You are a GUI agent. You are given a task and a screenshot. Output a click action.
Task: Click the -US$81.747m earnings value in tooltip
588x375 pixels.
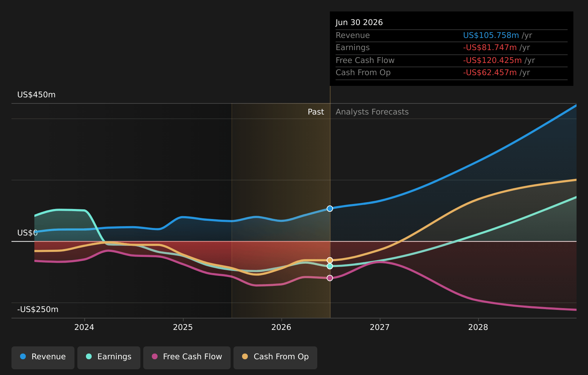[490, 48]
